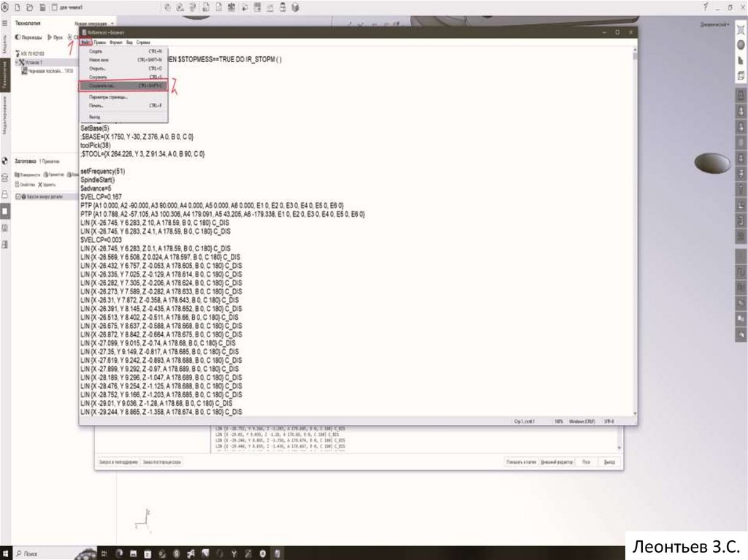
Task: Click the cube icon at end of top toolbar
Action: click(x=295, y=7)
